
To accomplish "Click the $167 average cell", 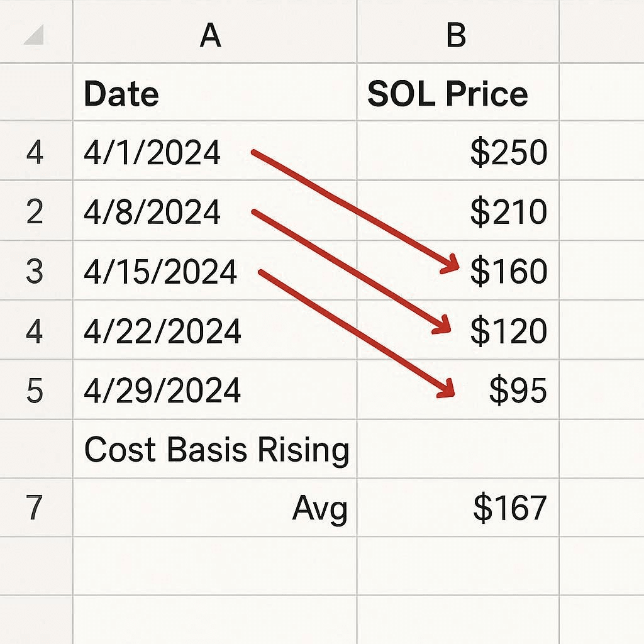I will click(x=509, y=508).
